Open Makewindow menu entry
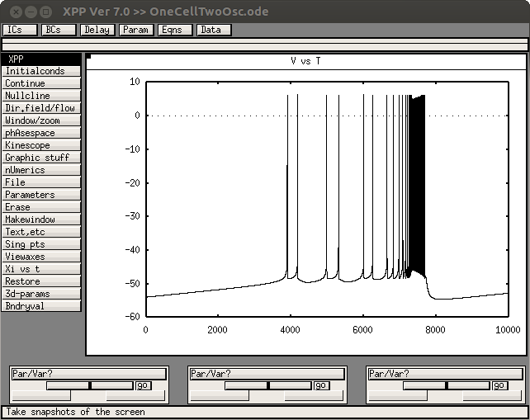The width and height of the screenshot is (530, 420). (x=41, y=219)
